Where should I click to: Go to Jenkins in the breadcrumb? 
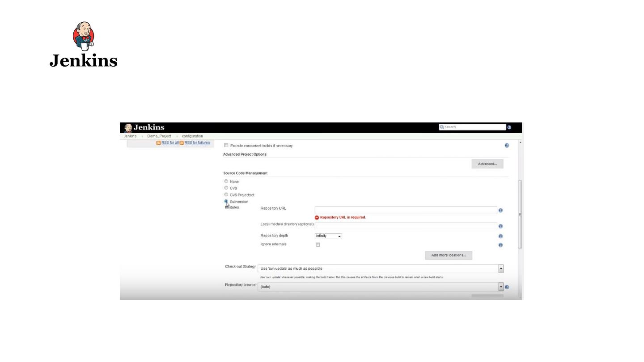130,136
